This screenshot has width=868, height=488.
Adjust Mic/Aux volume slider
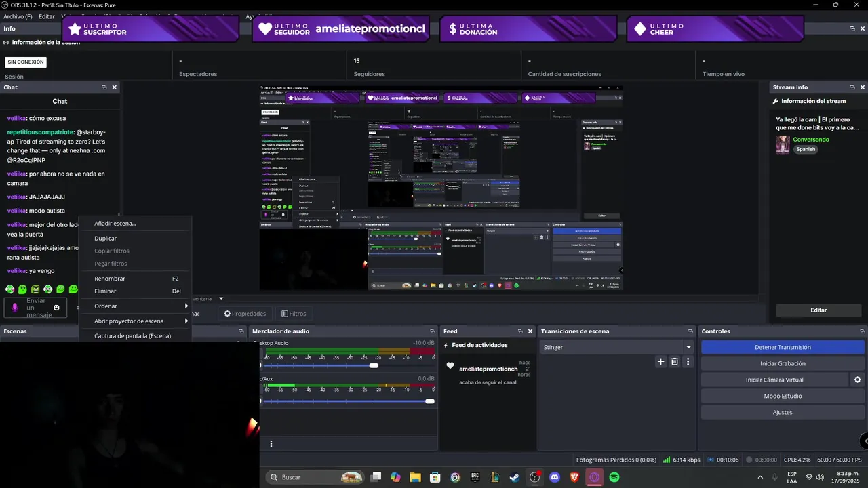429,401
